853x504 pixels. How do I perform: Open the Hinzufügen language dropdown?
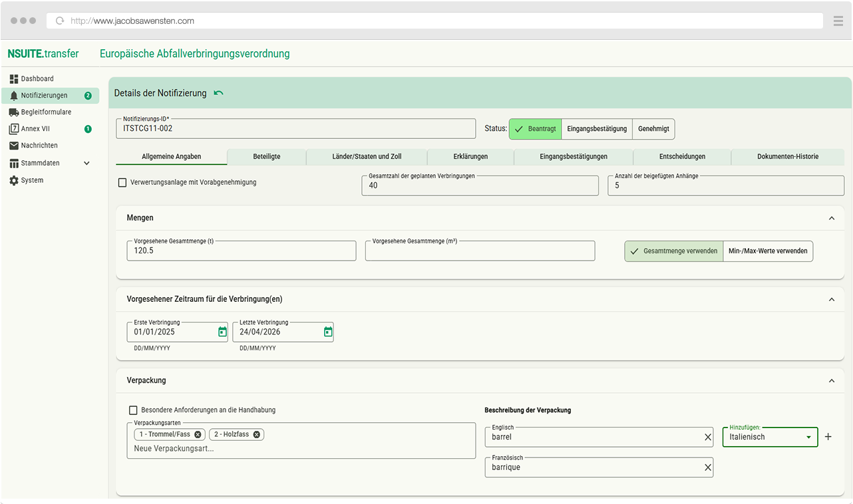pyautogui.click(x=770, y=437)
